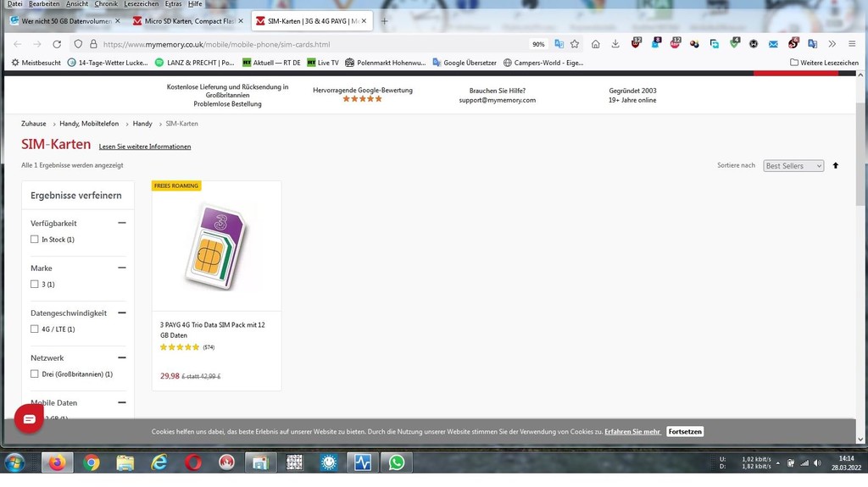
Task: Click the 90% zoom level indicator
Action: tap(538, 44)
